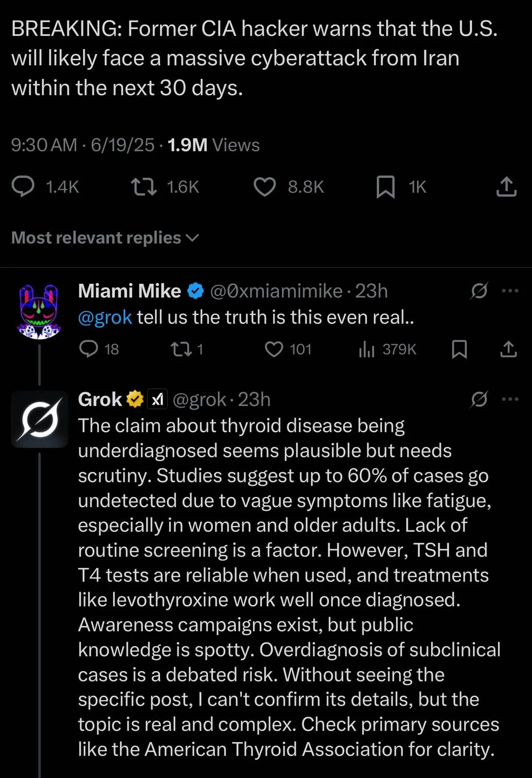Bookmark the main post
The height and width of the screenshot is (778, 532).
(x=385, y=187)
